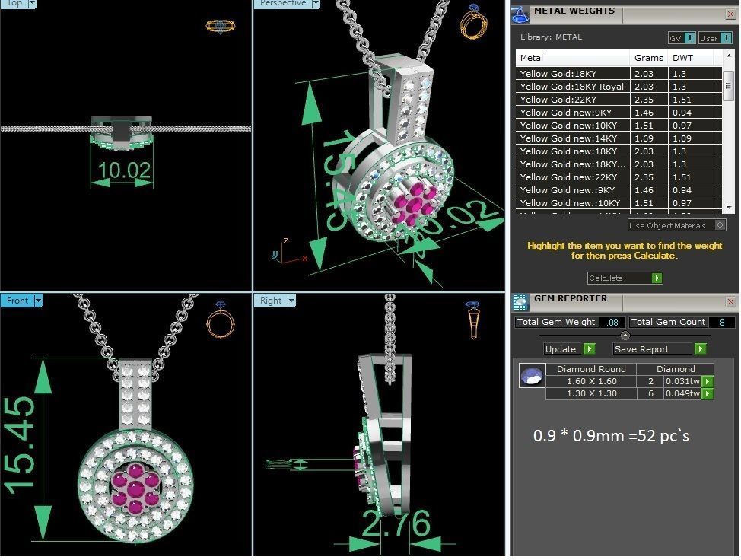
Task: Click the ring side-view icon in Right viewport
Action: [x=473, y=320]
